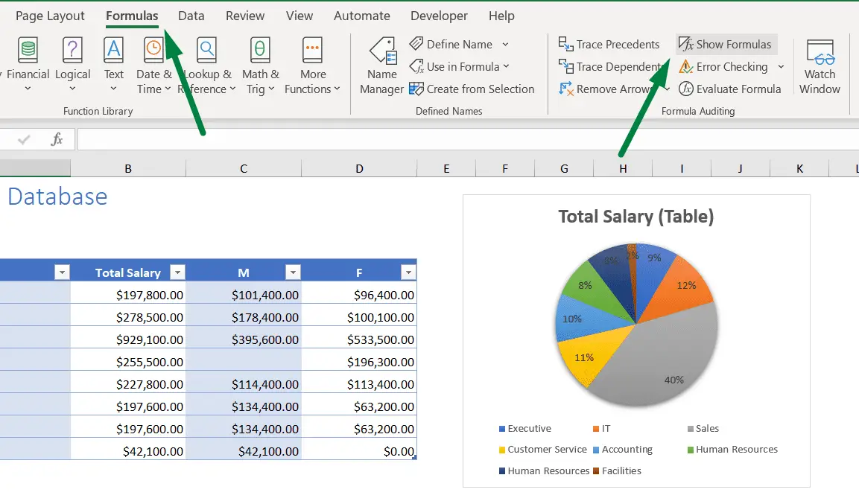Click the Evaluate Formula icon
Screen dimensions: 859x504
(x=686, y=89)
